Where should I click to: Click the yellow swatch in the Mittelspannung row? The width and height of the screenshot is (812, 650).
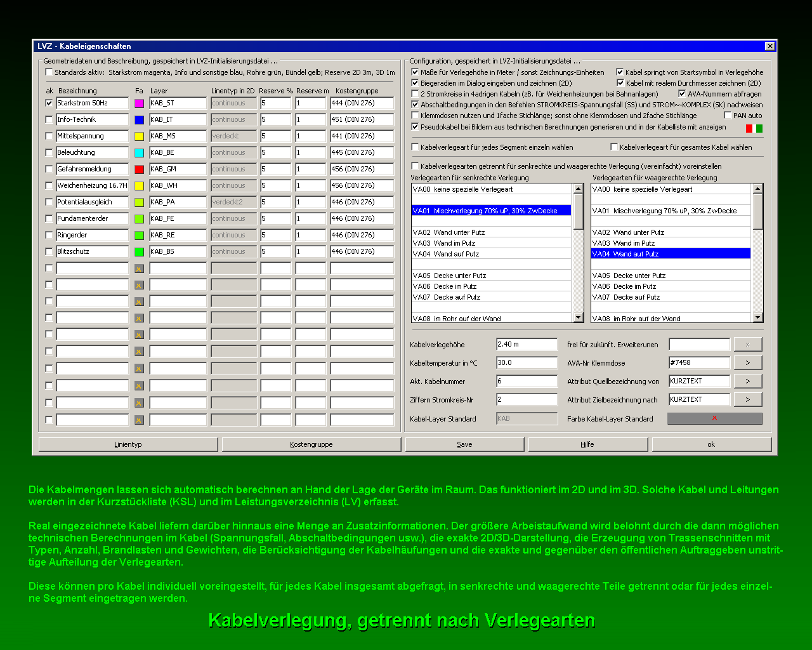point(139,136)
